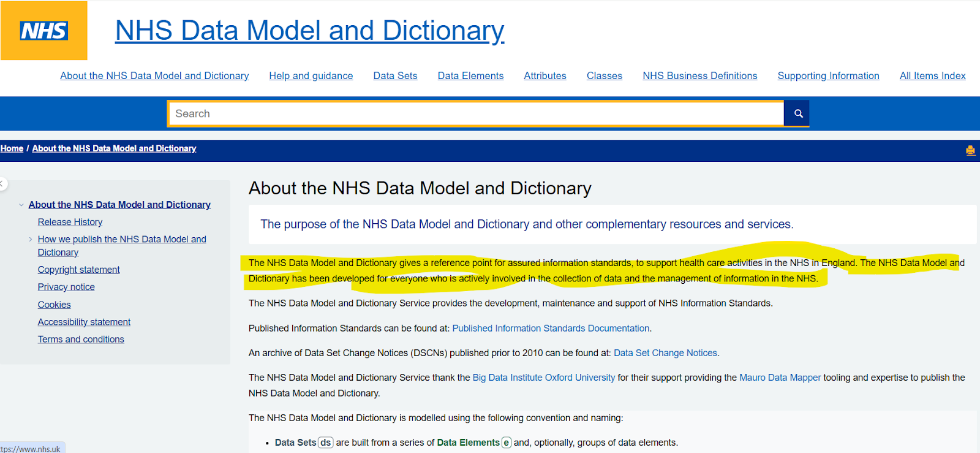Click the blue purpose summary sentence
This screenshot has height=453, width=980.
click(527, 224)
